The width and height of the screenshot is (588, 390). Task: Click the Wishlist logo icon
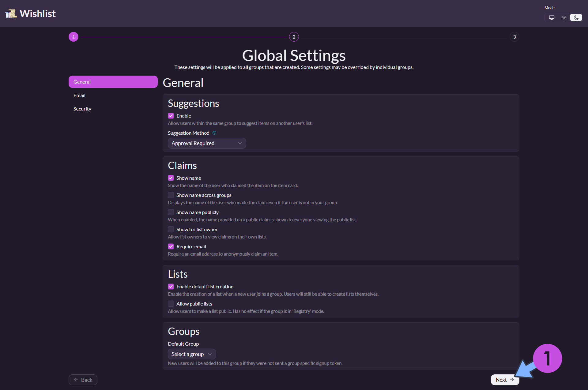(11, 13)
